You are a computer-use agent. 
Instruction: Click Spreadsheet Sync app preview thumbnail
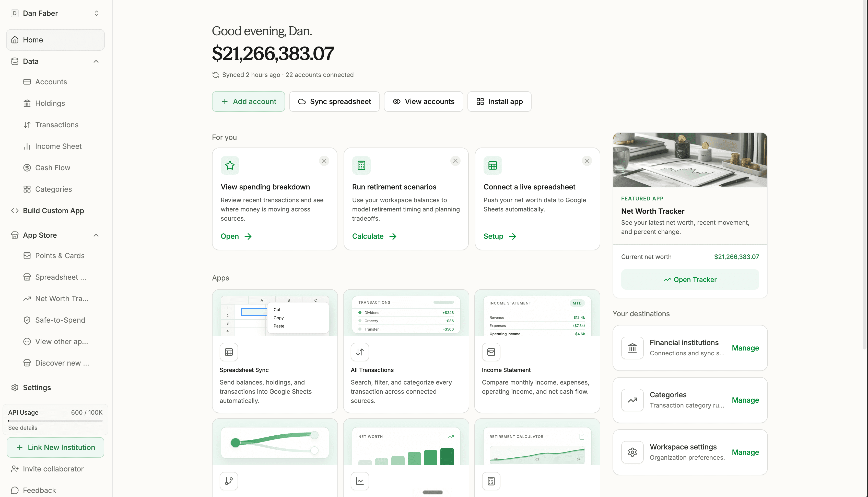tap(275, 313)
